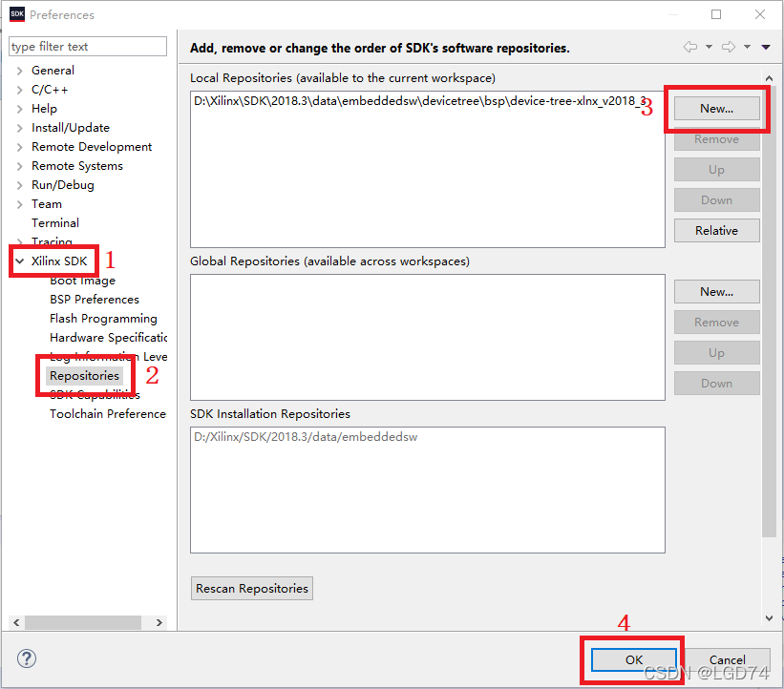Select Repositories preferences page
The image size is (784, 689).
click(x=84, y=375)
